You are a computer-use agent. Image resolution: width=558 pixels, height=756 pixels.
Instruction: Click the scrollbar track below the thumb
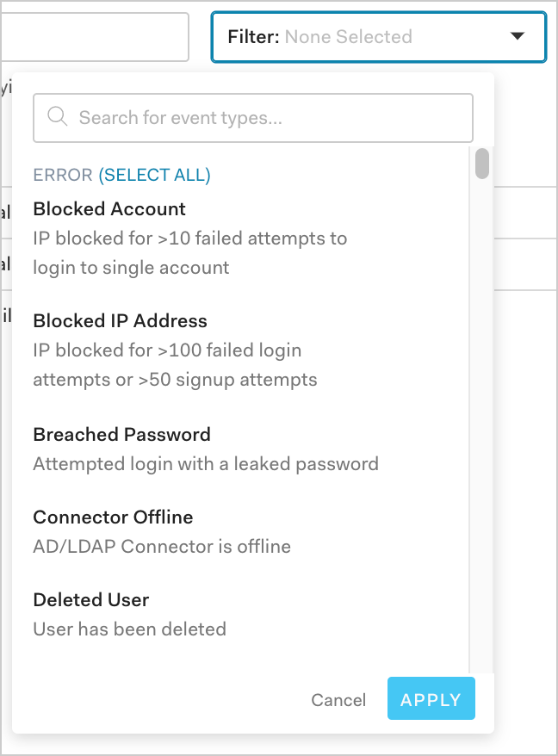coord(482,431)
